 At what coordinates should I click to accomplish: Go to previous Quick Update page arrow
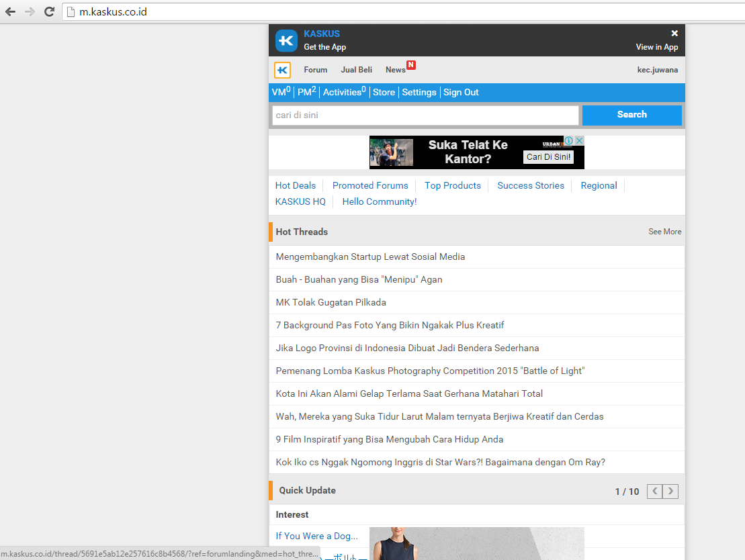click(655, 491)
